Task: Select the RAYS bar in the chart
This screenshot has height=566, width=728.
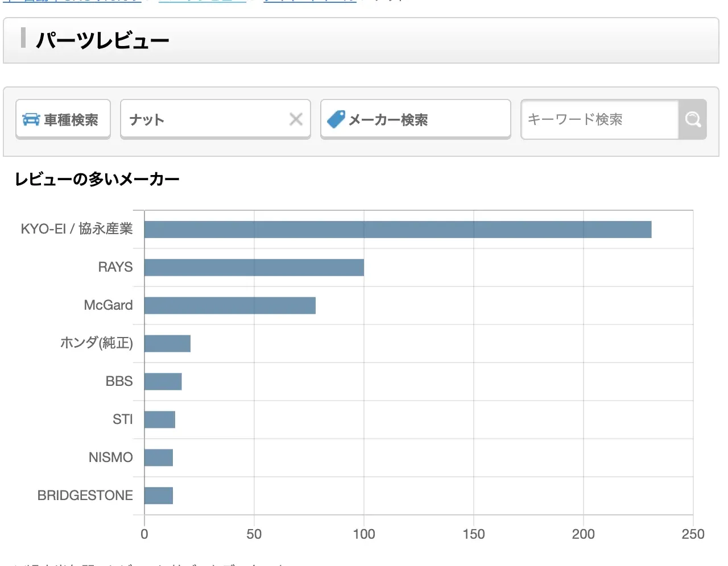Action: coord(254,268)
